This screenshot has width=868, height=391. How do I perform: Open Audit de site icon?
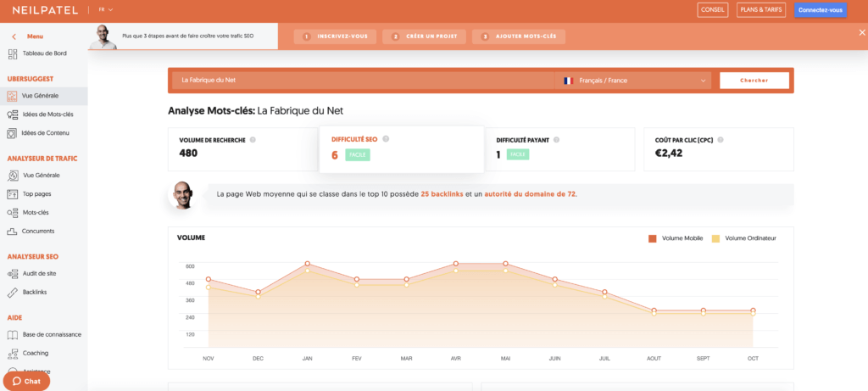(x=13, y=273)
